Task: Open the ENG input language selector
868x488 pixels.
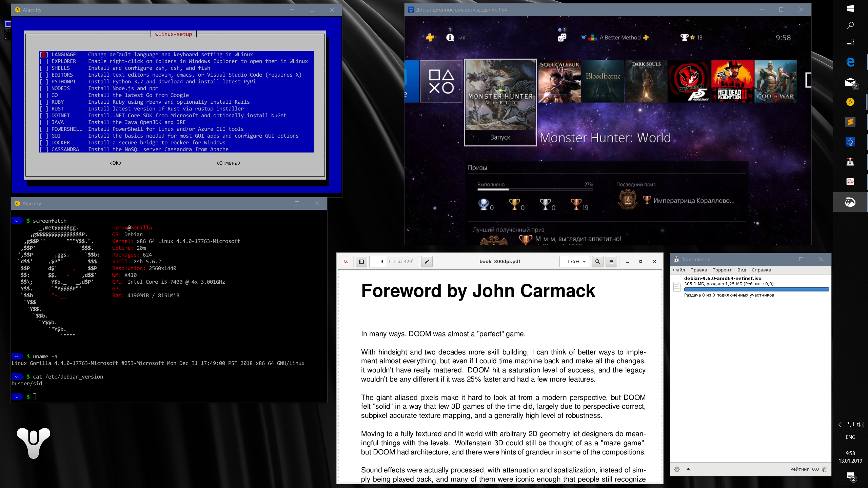Action: (x=850, y=437)
